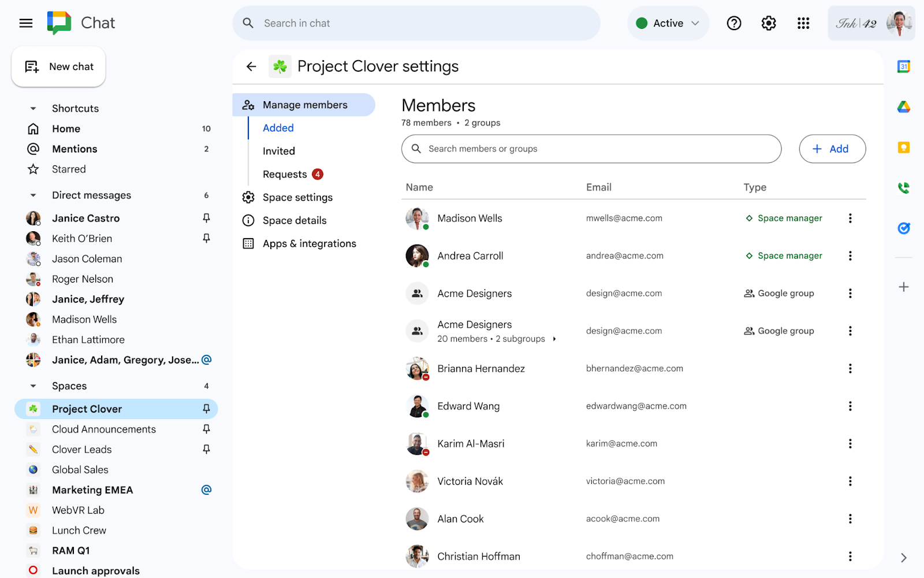Go back using the arrow beside Project Clover
The height and width of the screenshot is (578, 924).
pyautogui.click(x=251, y=66)
